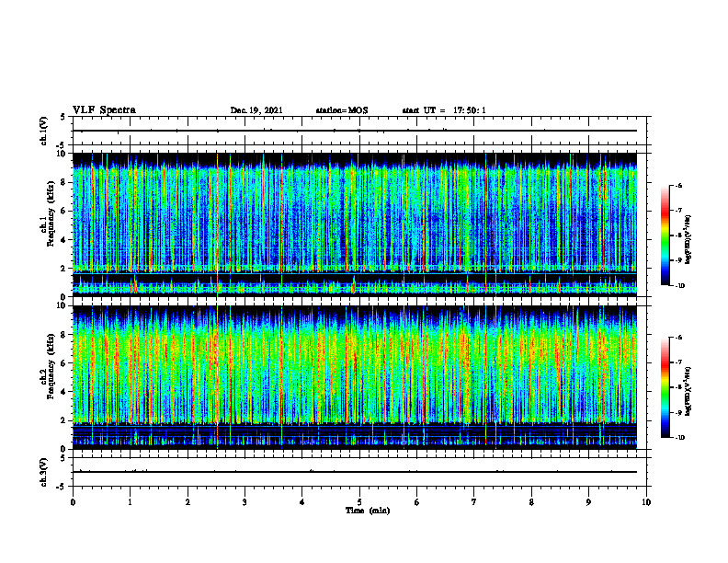This screenshot has width=728, height=563.
Task: Click the "-10" label on ch.1 color bar
Action: coord(679,286)
